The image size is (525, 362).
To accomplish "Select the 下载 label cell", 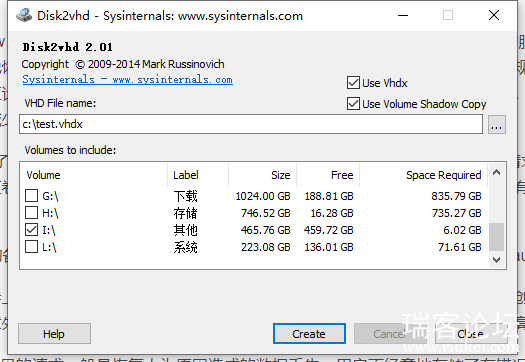I will click(x=185, y=196).
